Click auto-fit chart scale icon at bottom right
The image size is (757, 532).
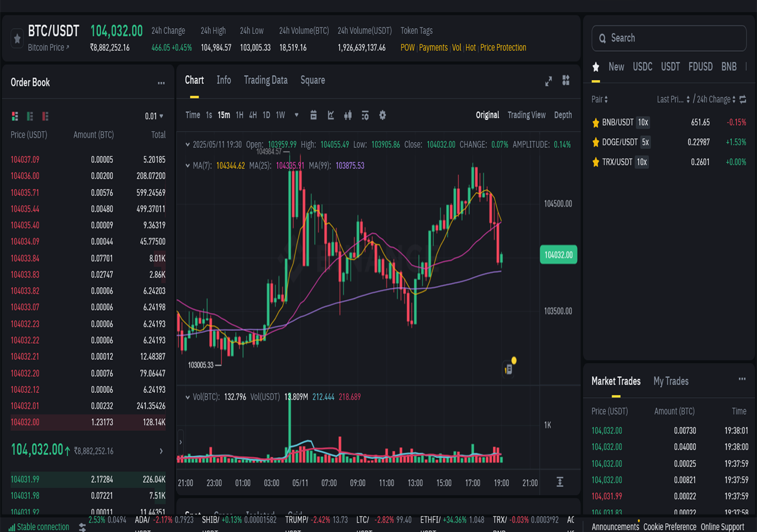(x=560, y=482)
